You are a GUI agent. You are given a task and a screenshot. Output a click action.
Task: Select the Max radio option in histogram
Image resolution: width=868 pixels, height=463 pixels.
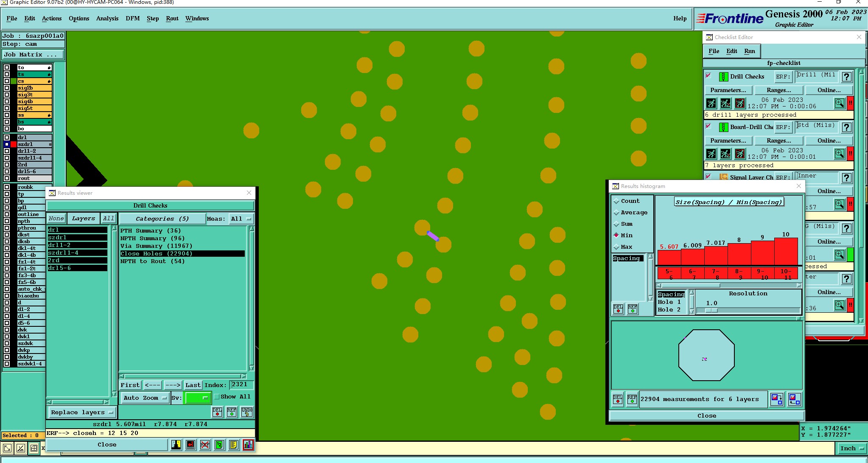(616, 247)
